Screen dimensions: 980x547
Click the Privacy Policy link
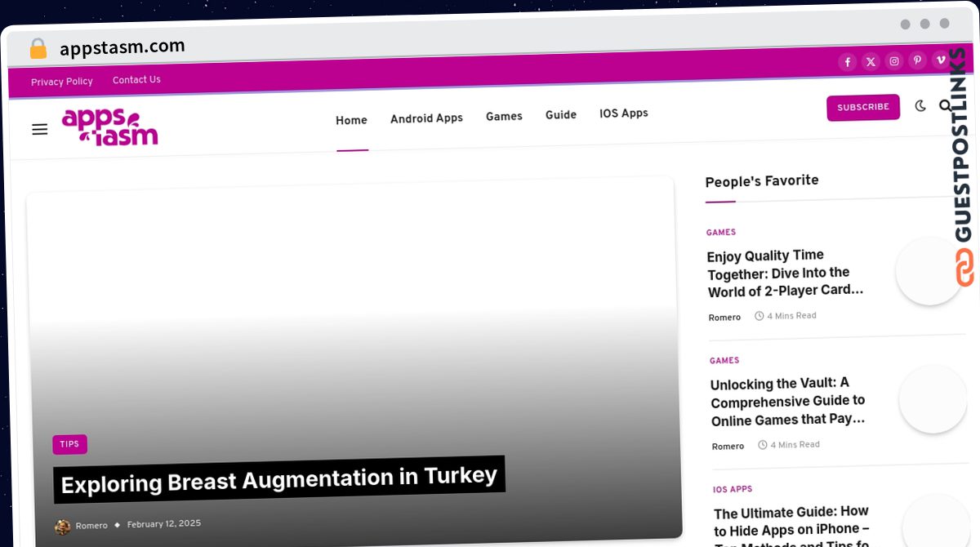[62, 82]
